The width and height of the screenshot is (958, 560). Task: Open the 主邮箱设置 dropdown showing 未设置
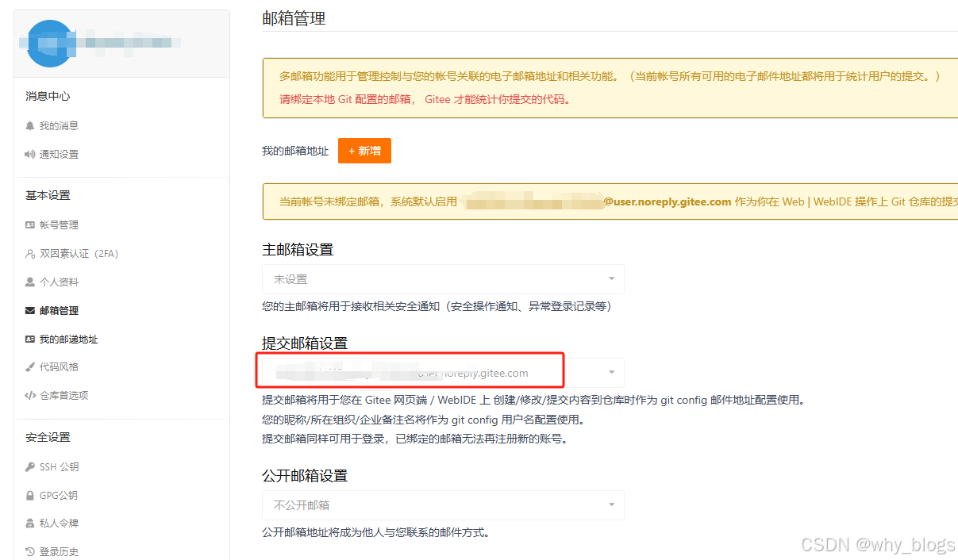tap(443, 279)
